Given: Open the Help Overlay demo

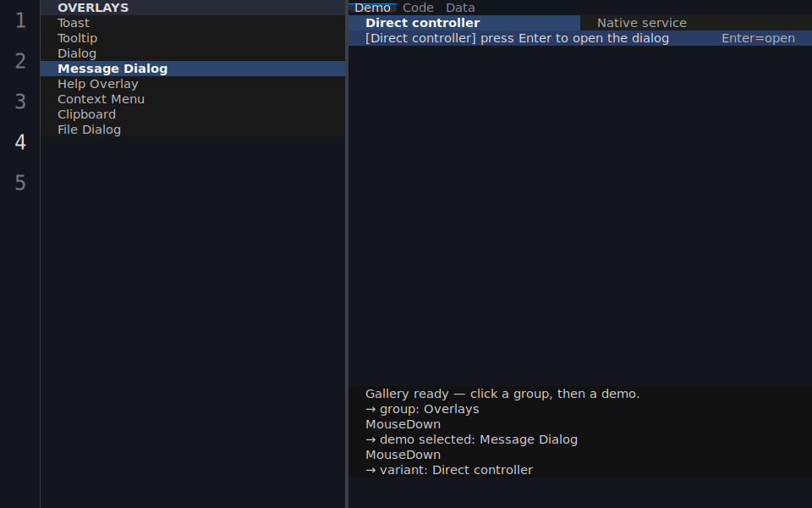Looking at the screenshot, I should 193,84.
